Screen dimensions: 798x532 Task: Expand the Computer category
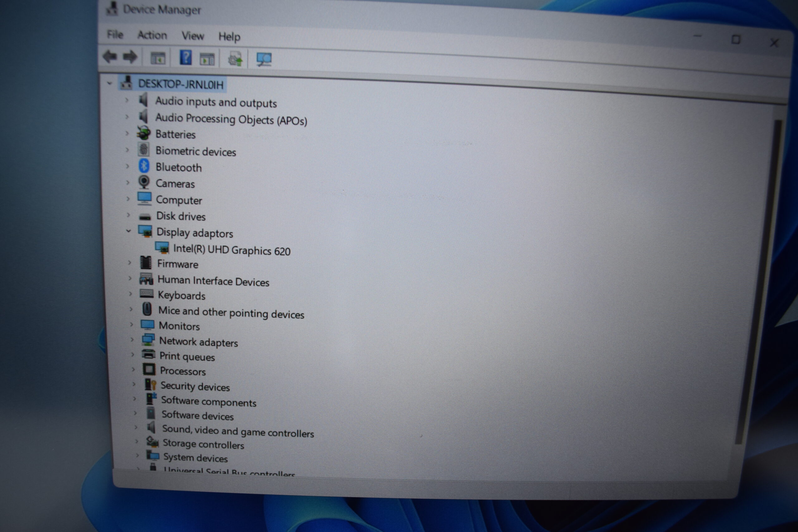(128, 199)
